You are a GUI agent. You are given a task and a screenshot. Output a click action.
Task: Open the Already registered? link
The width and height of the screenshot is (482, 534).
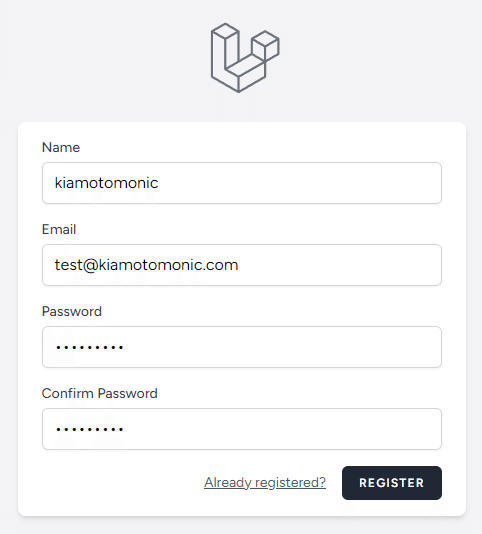point(265,483)
